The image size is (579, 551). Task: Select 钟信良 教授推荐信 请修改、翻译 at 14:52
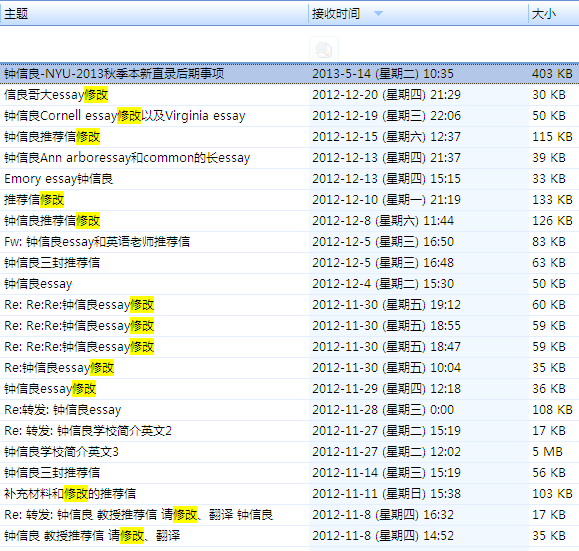[x=290, y=536]
